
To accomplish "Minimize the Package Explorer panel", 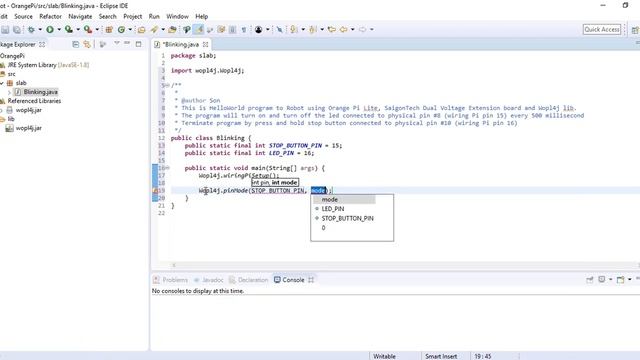I will click(127, 43).
